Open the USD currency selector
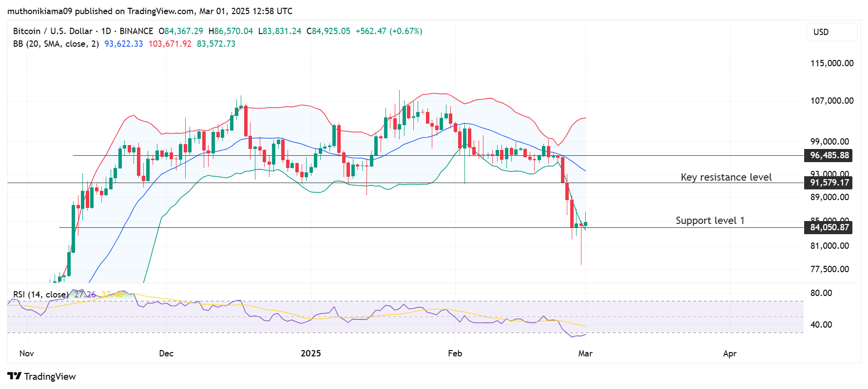The width and height of the screenshot is (868, 389). click(831, 32)
